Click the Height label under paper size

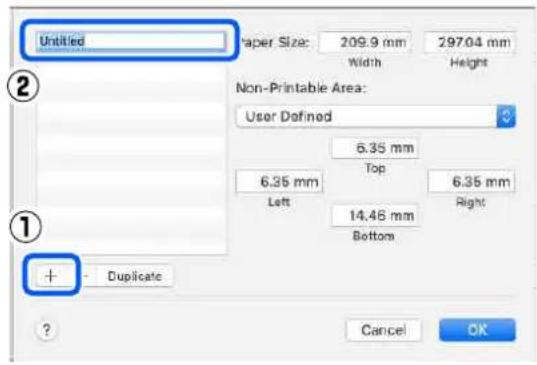tap(469, 63)
